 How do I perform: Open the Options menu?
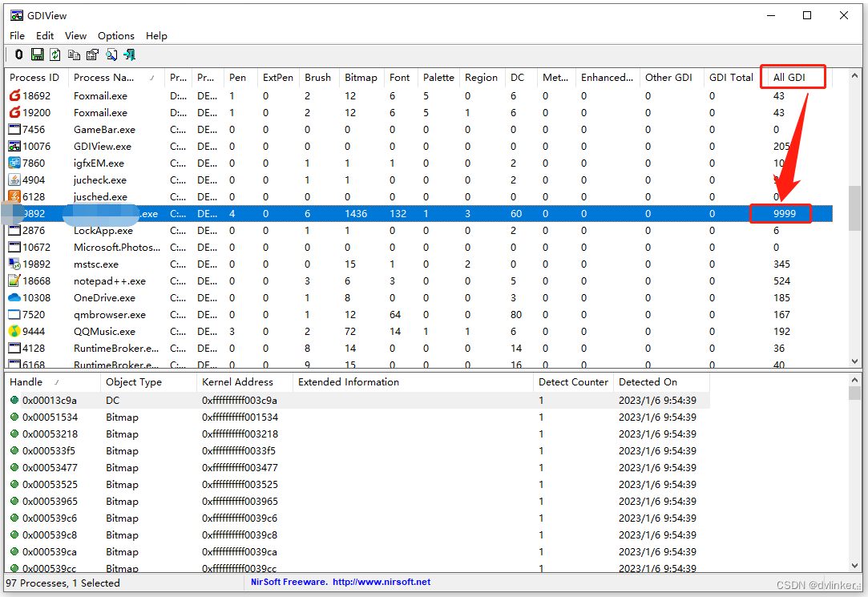point(116,35)
